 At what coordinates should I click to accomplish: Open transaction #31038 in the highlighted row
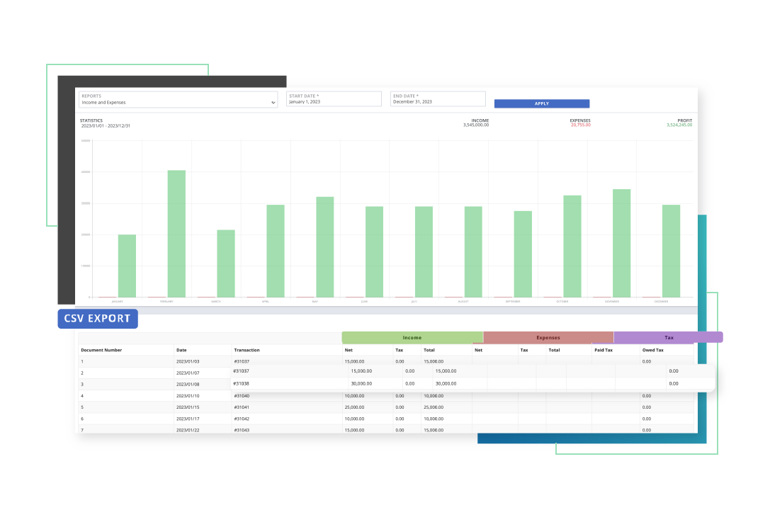tap(242, 384)
